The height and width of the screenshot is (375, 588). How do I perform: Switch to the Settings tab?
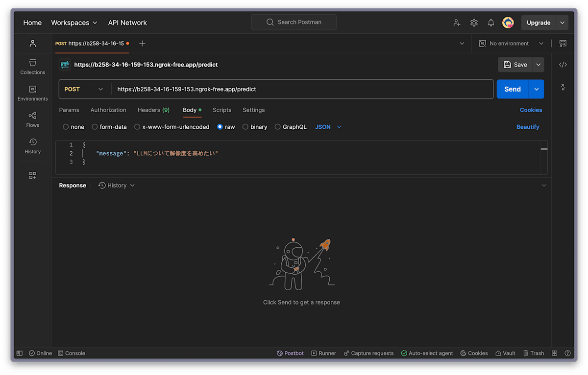254,110
